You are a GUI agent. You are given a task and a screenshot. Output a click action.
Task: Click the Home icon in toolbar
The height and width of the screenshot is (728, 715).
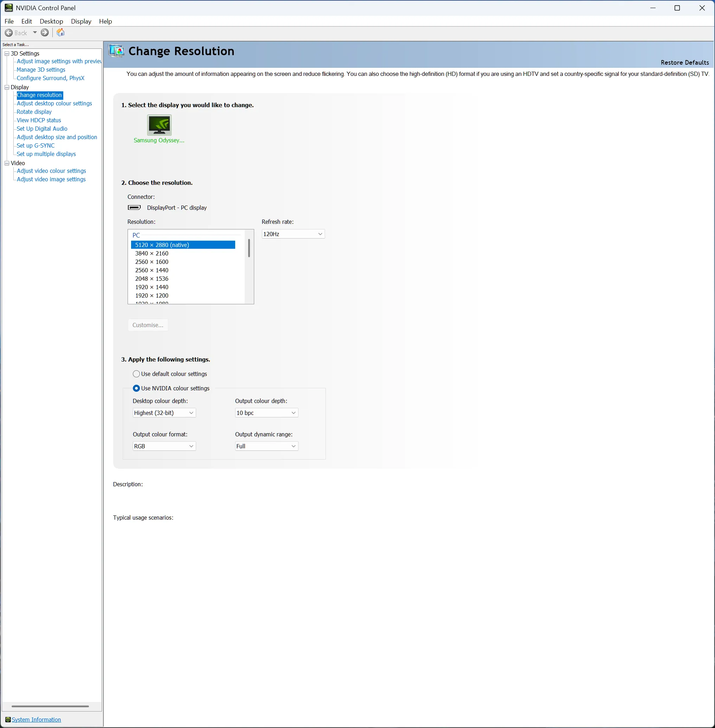tap(60, 33)
